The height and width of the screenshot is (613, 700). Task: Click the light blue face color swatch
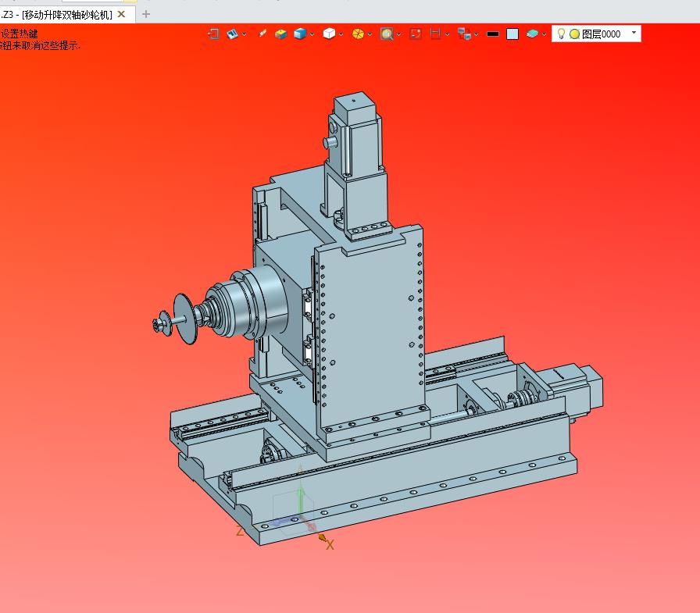[512, 34]
